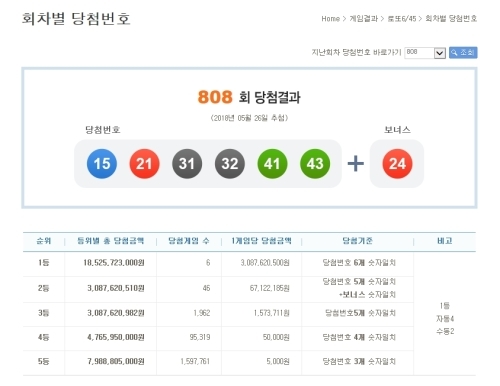Click the red bonus ball 24
Screen dimensions: 500x386
click(x=397, y=164)
